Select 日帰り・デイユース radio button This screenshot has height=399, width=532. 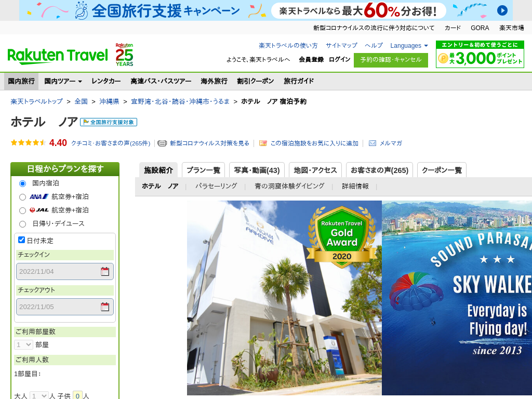click(x=22, y=224)
